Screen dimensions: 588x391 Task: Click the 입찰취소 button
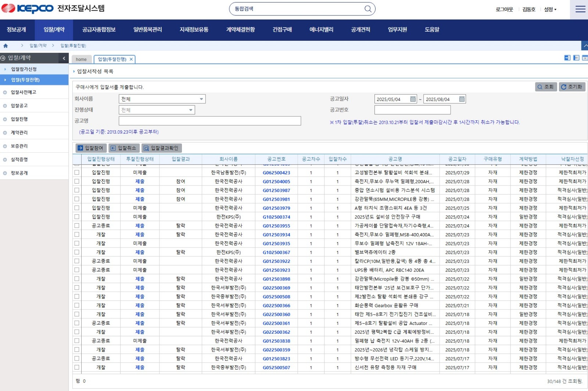[124, 148]
